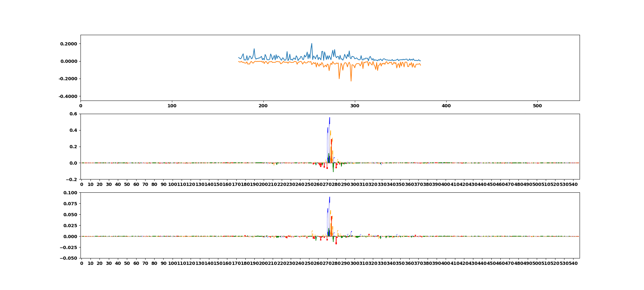Click the orange line's deepest dip in top plot
This screenshot has width=644, height=290.
[351, 81]
